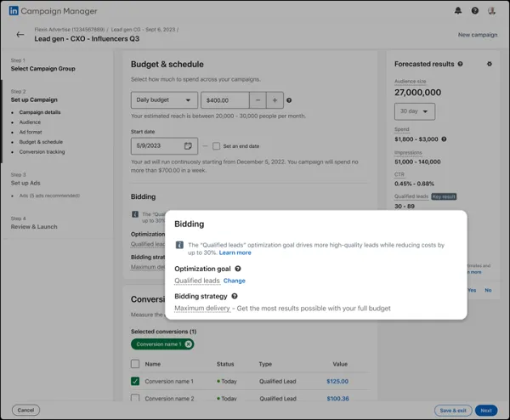Go to Step 2 Set up Campaign

[x=34, y=99]
